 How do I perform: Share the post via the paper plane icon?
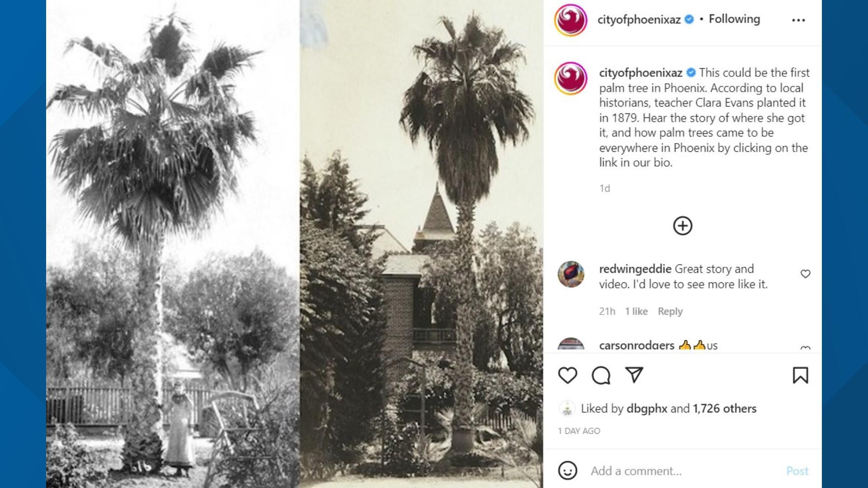tap(634, 375)
